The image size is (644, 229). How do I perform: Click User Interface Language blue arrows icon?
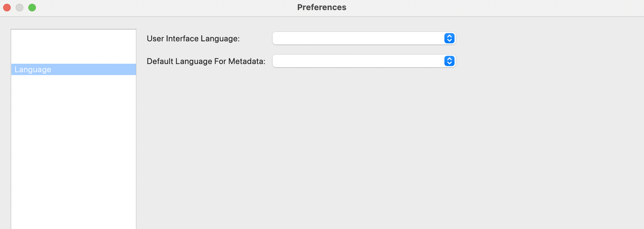pos(449,38)
